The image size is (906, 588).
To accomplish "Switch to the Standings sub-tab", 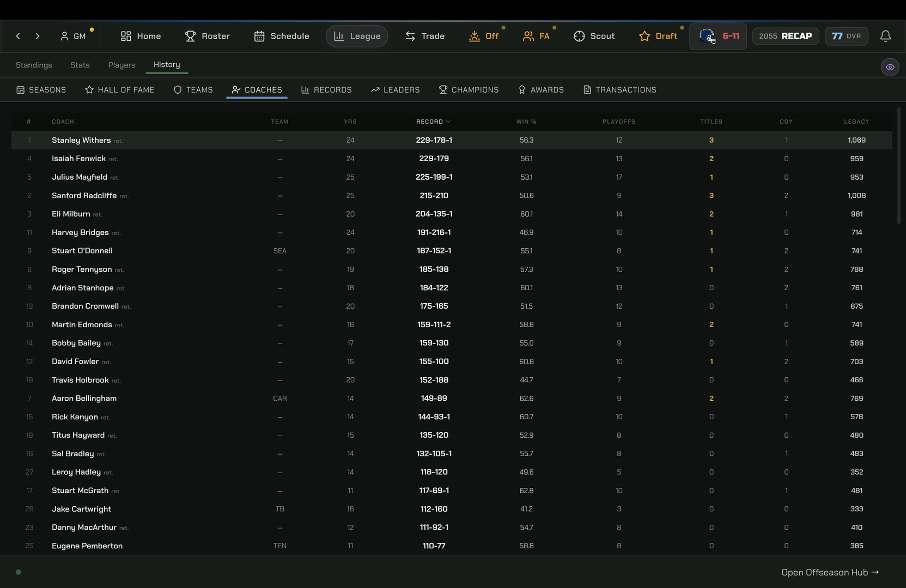I will [x=34, y=65].
